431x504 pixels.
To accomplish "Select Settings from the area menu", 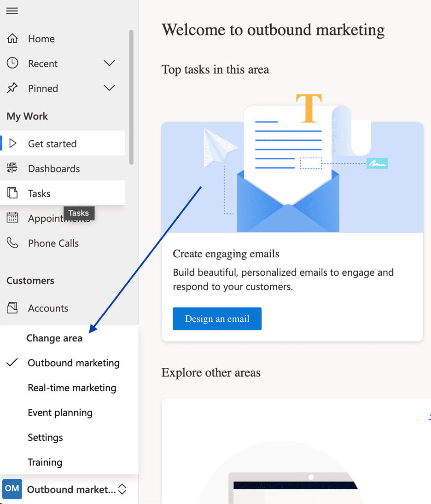I will (45, 437).
